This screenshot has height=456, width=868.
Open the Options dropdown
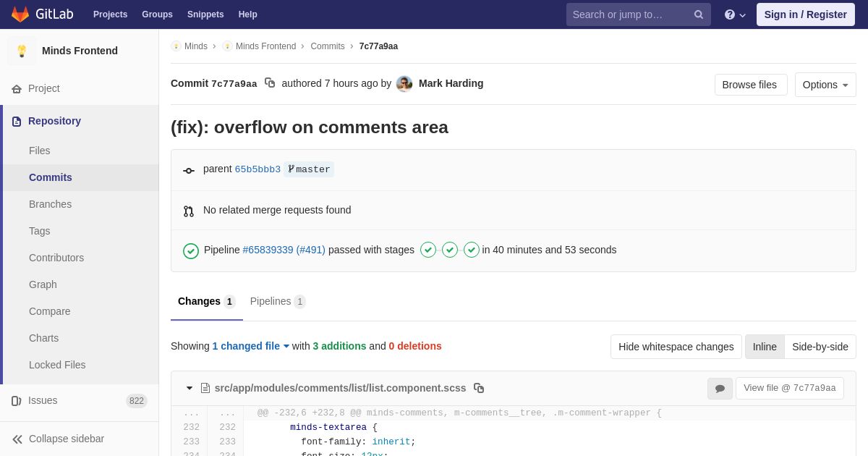pyautogui.click(x=825, y=85)
